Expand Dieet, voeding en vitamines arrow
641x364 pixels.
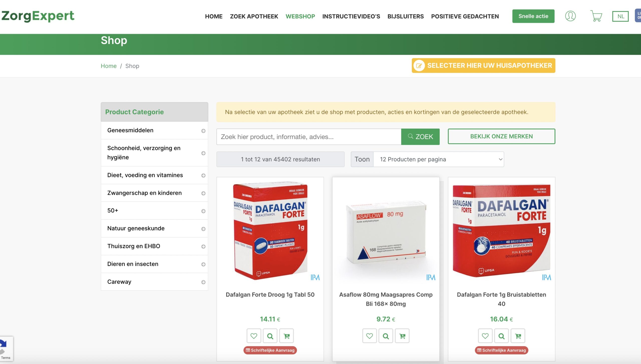click(203, 175)
